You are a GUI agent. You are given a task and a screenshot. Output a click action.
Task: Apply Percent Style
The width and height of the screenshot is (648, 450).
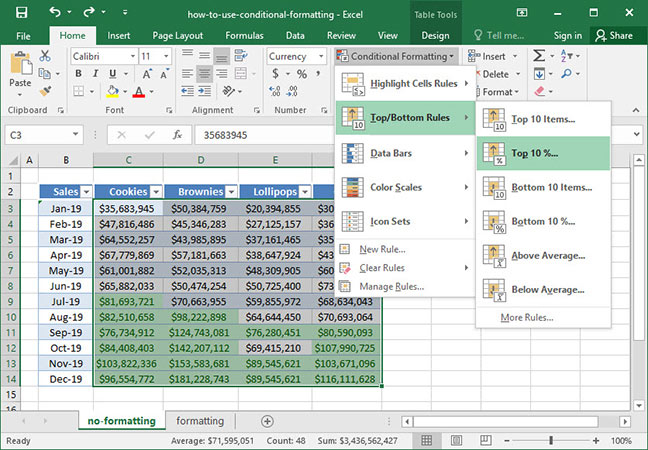(x=302, y=74)
